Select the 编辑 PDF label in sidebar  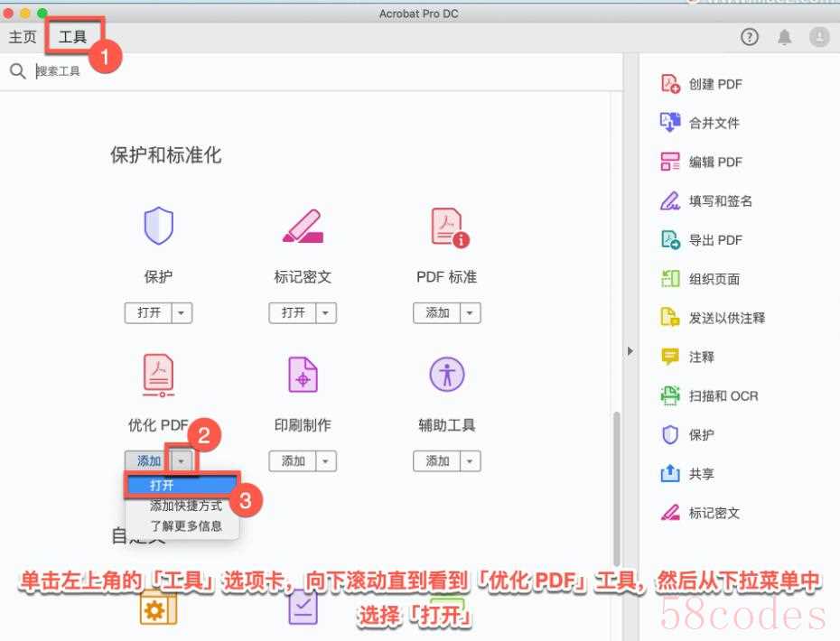tap(715, 162)
